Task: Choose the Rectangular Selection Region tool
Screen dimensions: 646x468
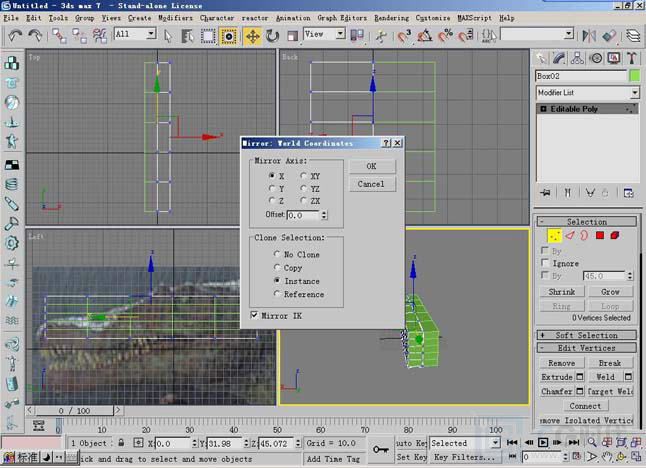Action: (208, 36)
